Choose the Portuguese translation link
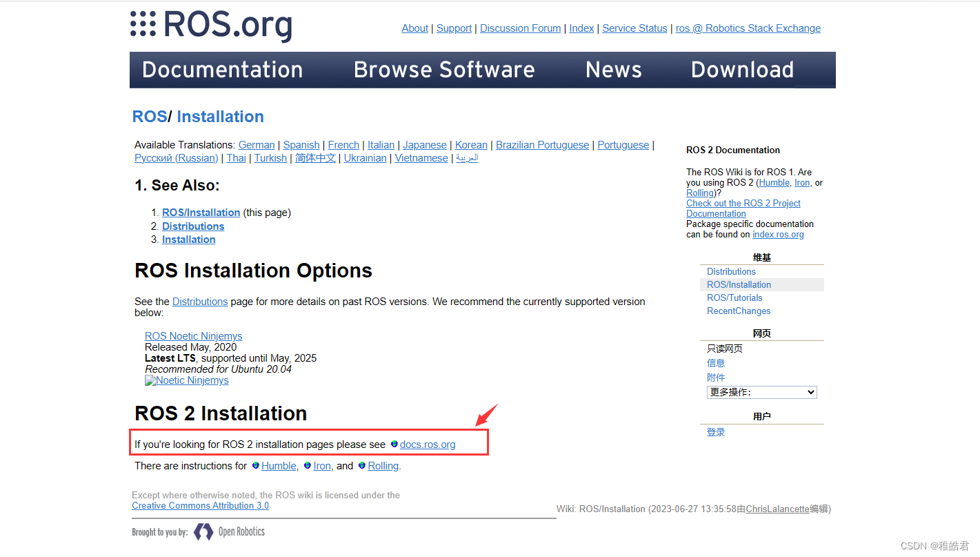 tap(623, 145)
